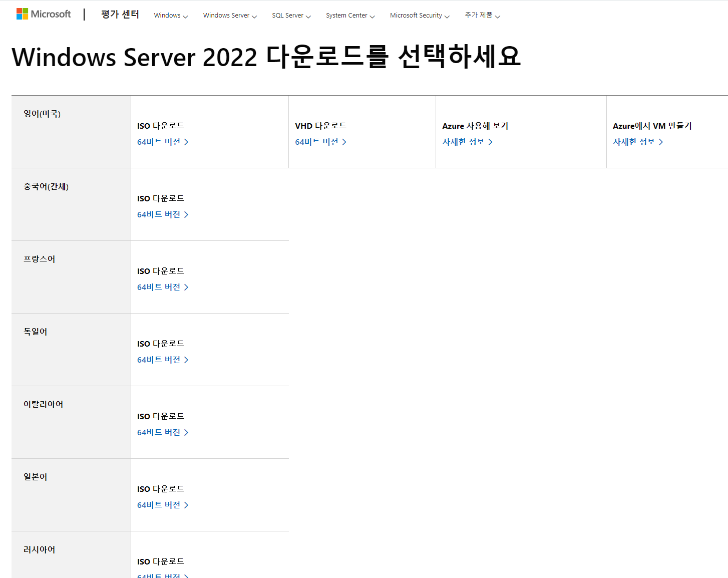Click ISO 다운로드 heading in 영어(미국) row
Screen dimensions: 728x578
click(161, 126)
